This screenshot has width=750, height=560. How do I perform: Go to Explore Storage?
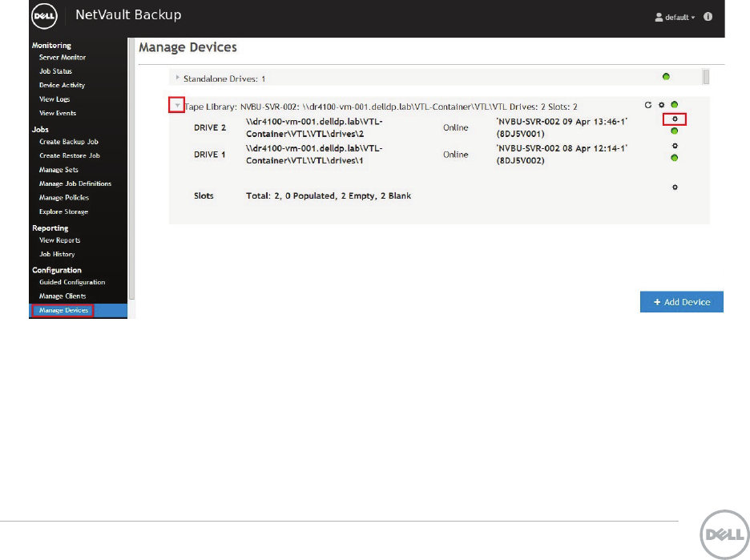tap(63, 212)
